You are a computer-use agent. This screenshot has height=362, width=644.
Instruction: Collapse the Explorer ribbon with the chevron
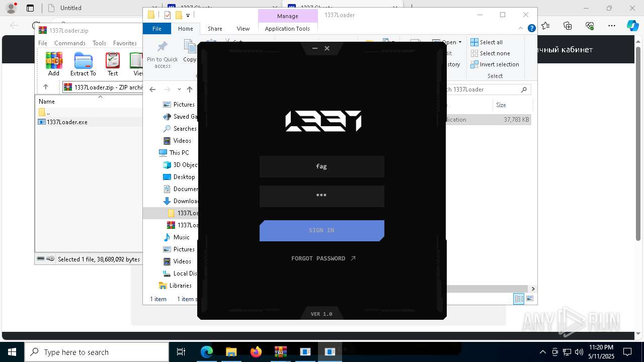coord(522,29)
